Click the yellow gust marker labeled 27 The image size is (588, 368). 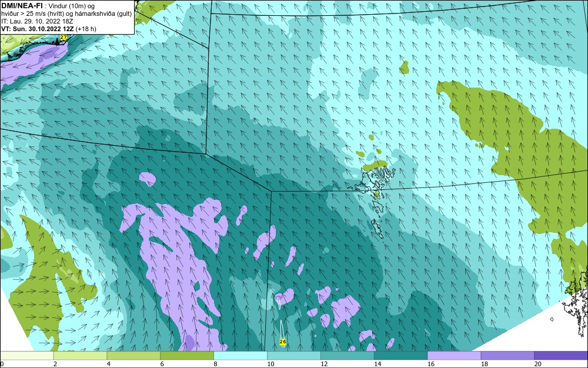pyautogui.click(x=64, y=38)
